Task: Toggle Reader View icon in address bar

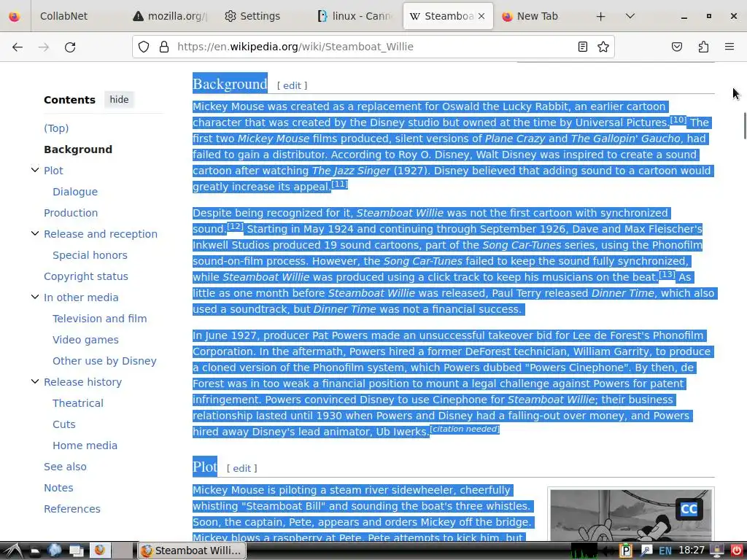Action: point(582,47)
